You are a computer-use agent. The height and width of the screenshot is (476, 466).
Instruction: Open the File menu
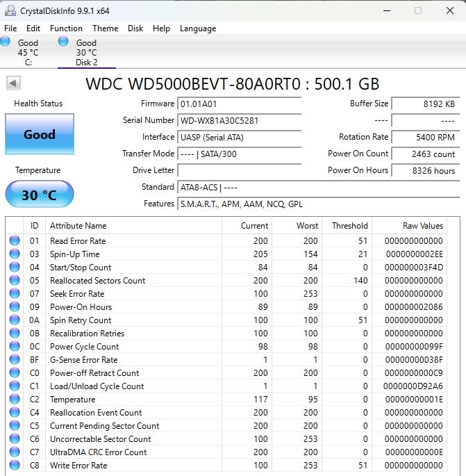coord(10,28)
